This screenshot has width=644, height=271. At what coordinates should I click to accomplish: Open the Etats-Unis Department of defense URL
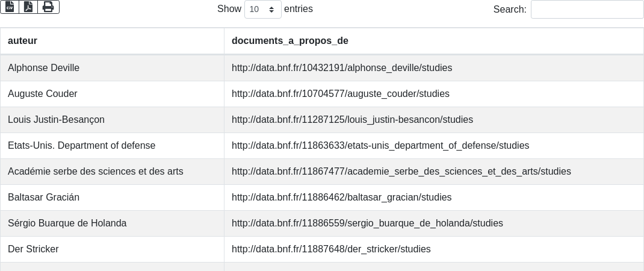pyautogui.click(x=380, y=146)
